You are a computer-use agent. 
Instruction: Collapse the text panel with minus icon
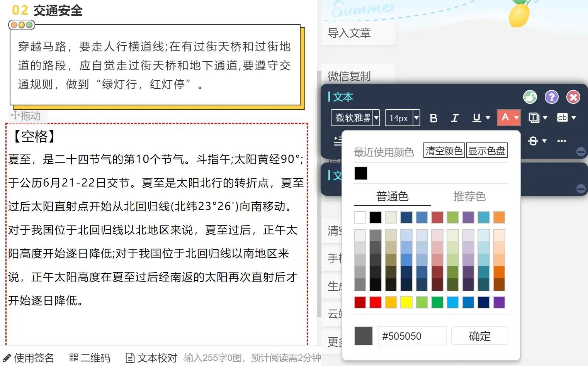pyautogui.click(x=581, y=152)
